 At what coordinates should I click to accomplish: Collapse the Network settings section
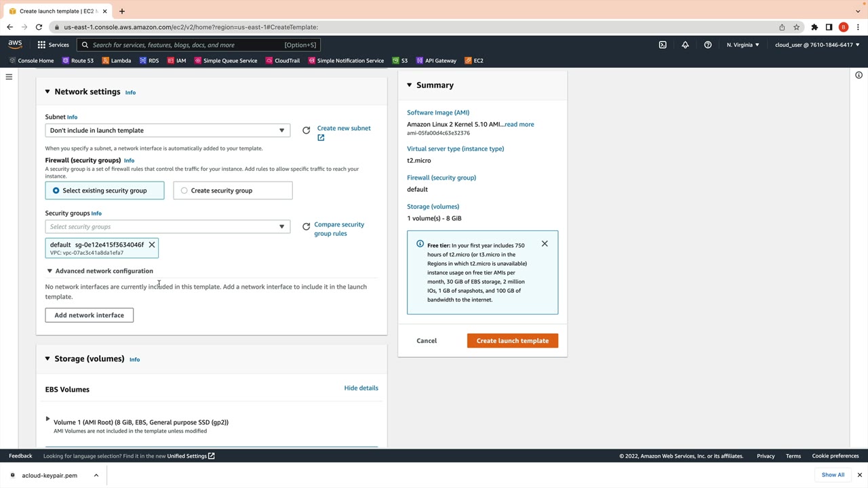47,91
